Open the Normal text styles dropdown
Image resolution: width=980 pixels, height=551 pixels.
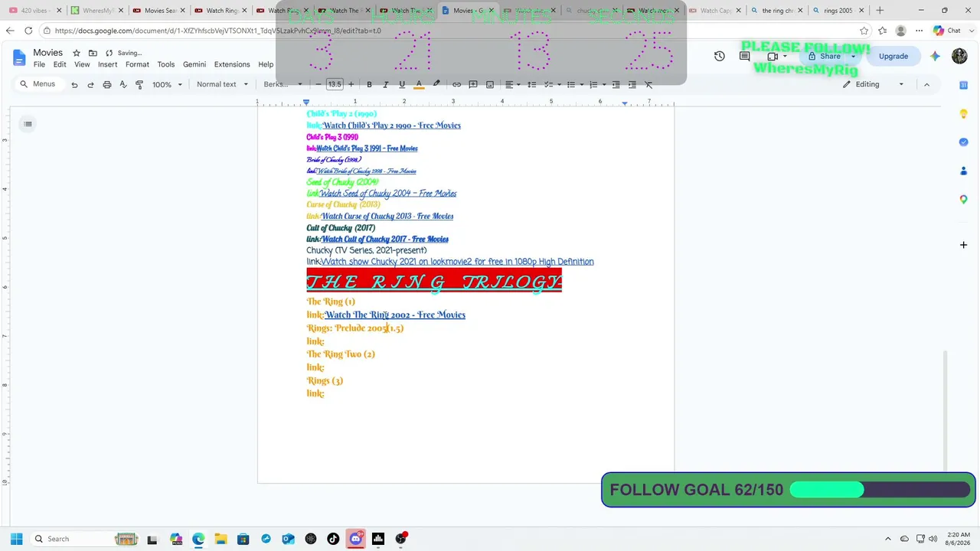(222, 84)
